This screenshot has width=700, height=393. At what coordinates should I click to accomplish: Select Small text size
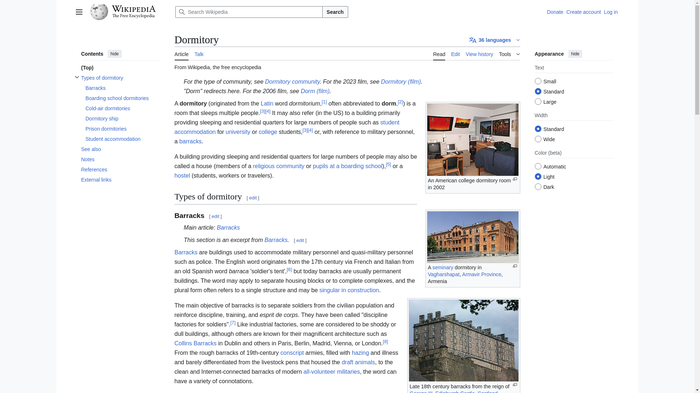pyautogui.click(x=538, y=81)
